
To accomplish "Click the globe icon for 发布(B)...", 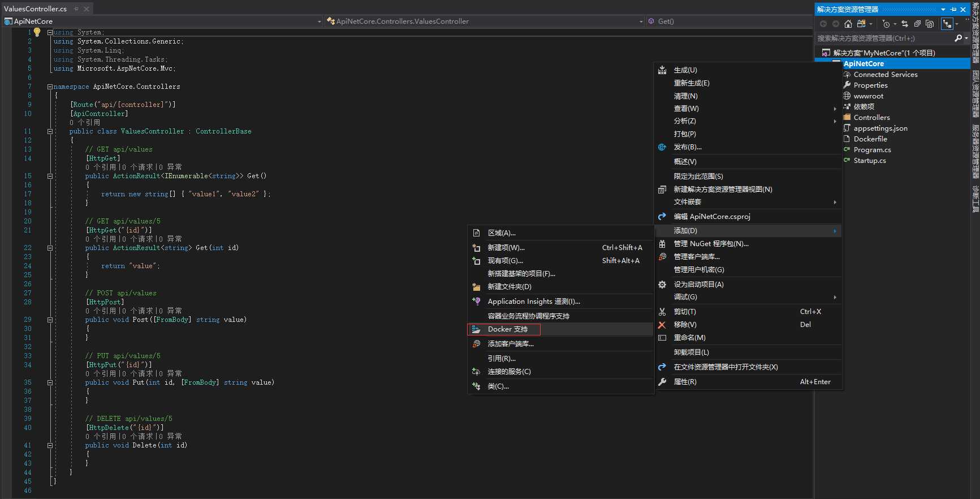I will tap(662, 147).
